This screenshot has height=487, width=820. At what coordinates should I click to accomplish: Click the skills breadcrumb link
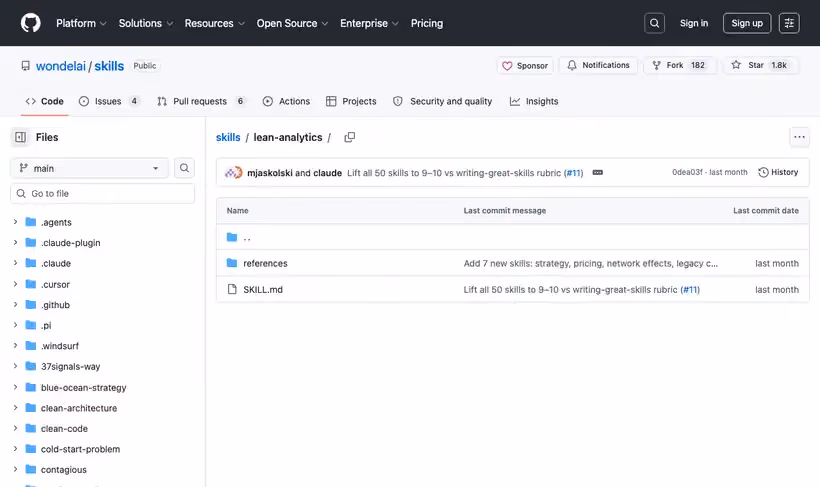click(x=228, y=137)
